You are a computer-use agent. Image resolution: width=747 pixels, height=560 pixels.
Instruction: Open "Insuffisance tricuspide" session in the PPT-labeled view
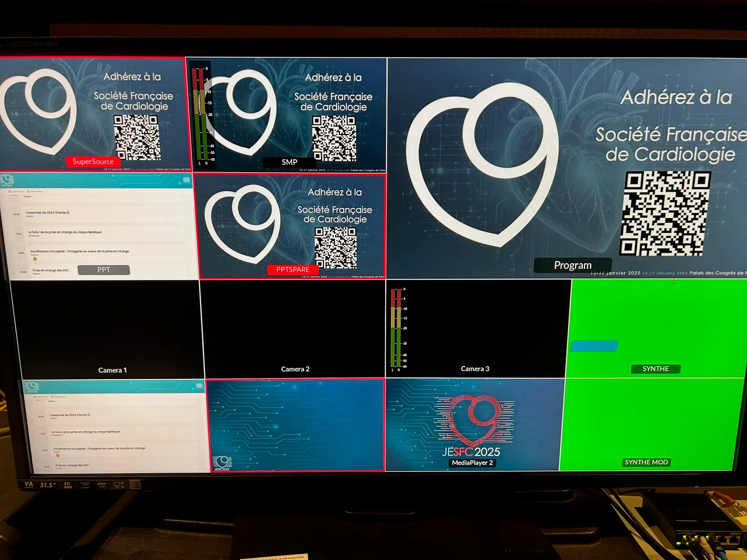click(x=79, y=251)
